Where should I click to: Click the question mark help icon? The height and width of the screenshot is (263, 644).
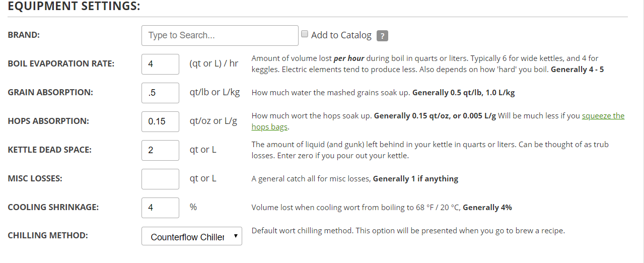pos(382,36)
